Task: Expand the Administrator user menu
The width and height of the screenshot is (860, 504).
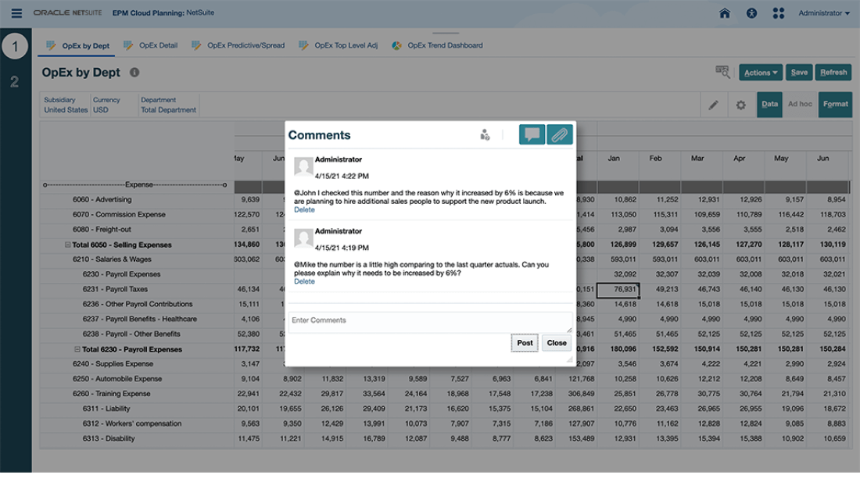Action: point(823,13)
